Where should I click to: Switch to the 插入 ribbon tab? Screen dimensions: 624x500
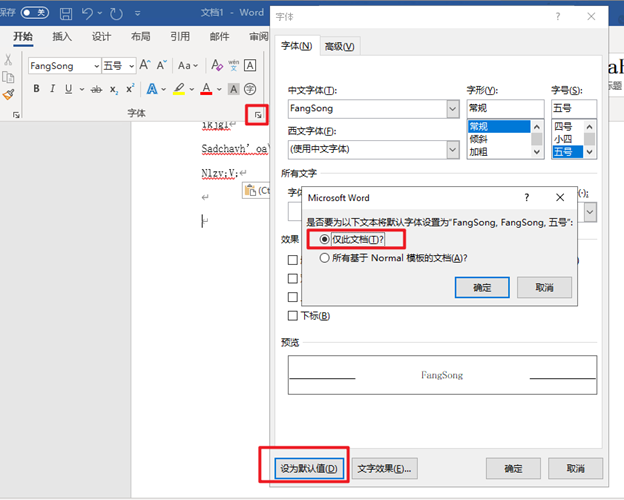tap(62, 37)
